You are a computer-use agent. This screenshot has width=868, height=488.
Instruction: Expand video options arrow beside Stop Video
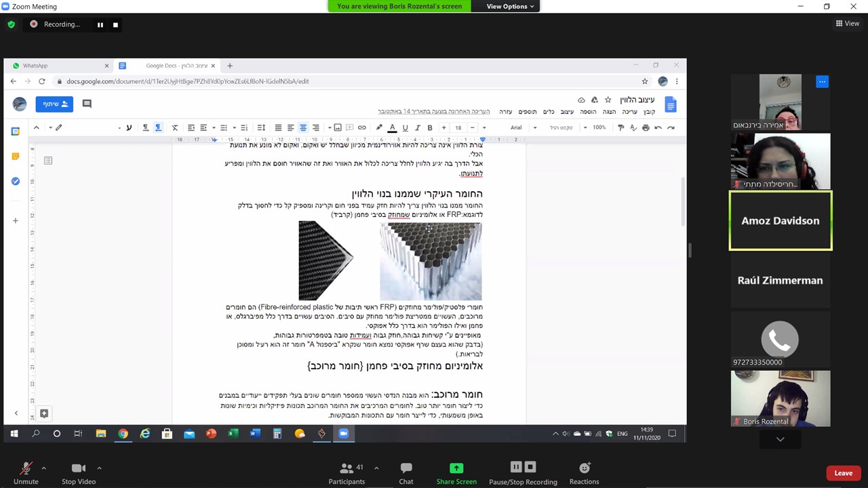point(99,468)
